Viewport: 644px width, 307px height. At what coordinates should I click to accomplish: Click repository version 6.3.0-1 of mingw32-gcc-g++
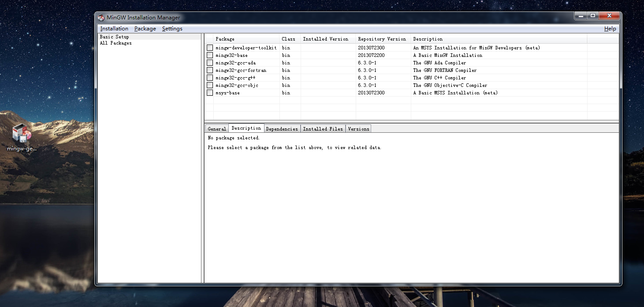(367, 78)
